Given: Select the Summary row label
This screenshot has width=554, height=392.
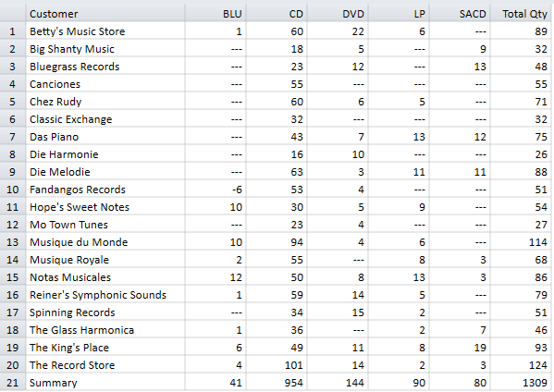Looking at the screenshot, I should coord(105,383).
